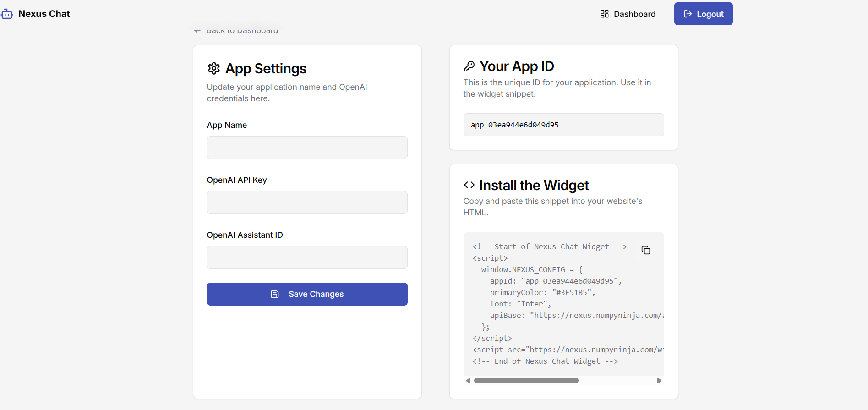Click the Nexus Chat robot logo icon
The height and width of the screenshot is (410, 868).
[7, 14]
